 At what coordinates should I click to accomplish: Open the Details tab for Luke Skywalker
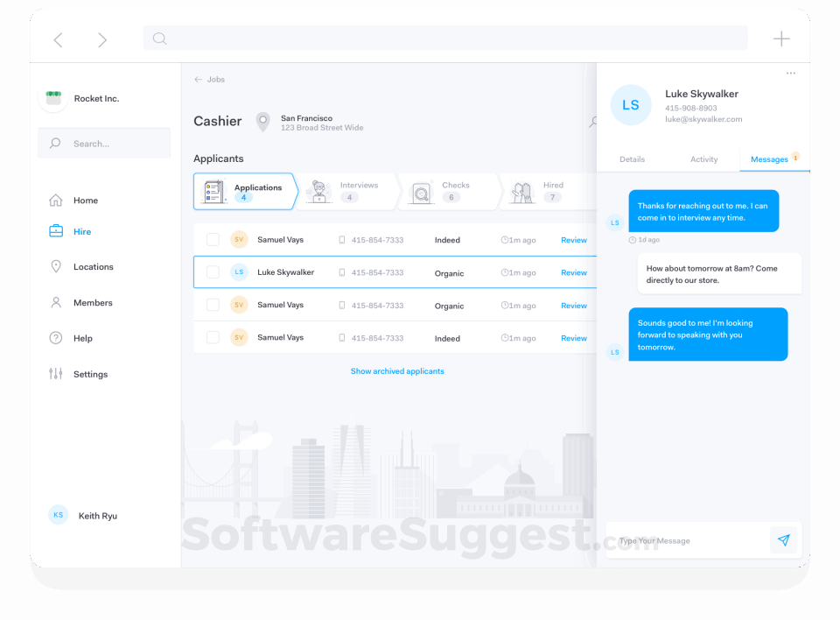point(632,159)
